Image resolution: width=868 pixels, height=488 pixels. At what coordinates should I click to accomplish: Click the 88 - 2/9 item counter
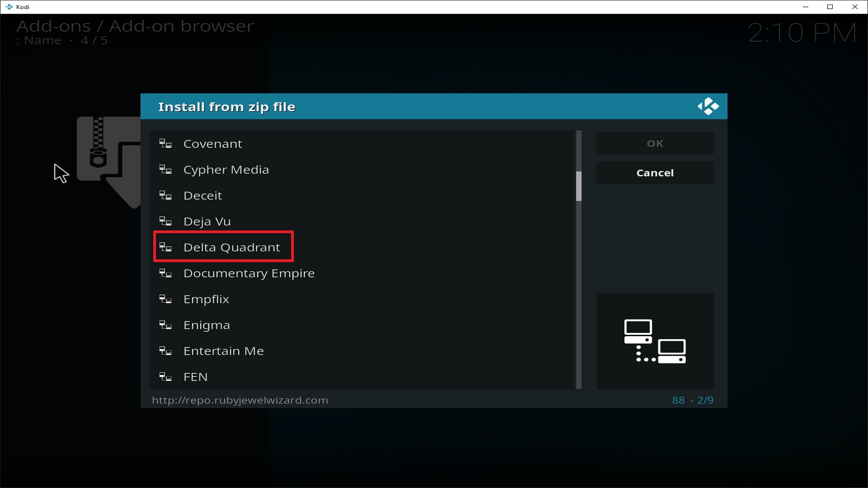click(x=693, y=400)
